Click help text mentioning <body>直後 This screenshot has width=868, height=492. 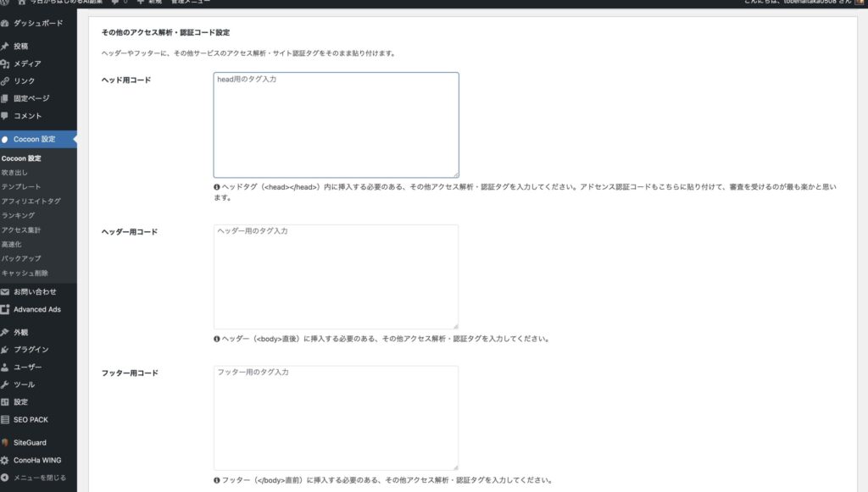[x=386, y=339]
